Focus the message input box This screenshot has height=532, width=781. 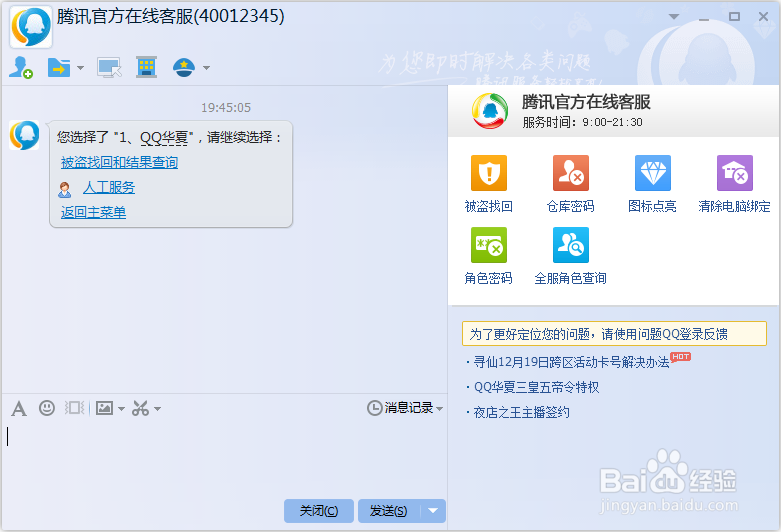[224, 458]
